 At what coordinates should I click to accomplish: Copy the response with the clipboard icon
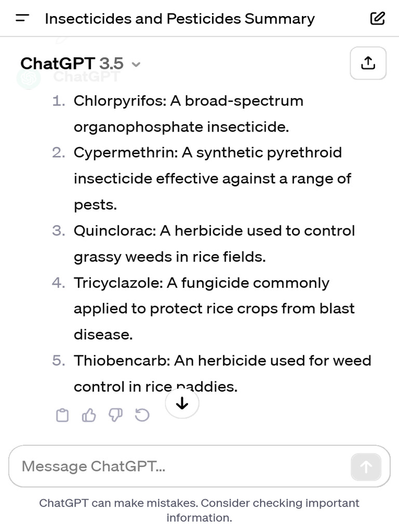click(62, 415)
